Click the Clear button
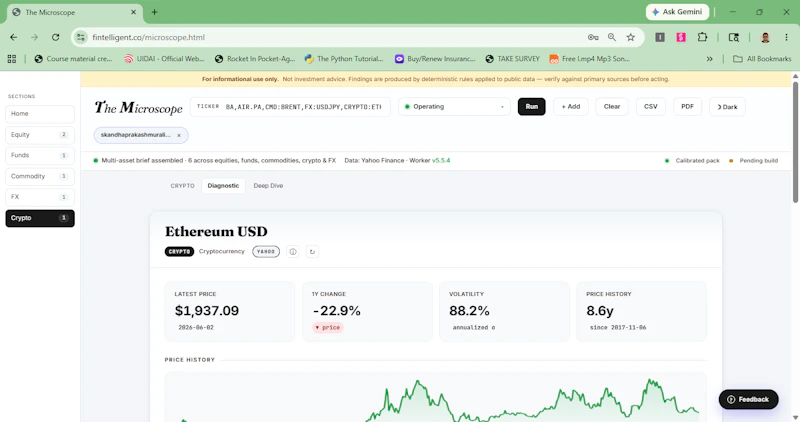This screenshot has width=800, height=422. 612,107
